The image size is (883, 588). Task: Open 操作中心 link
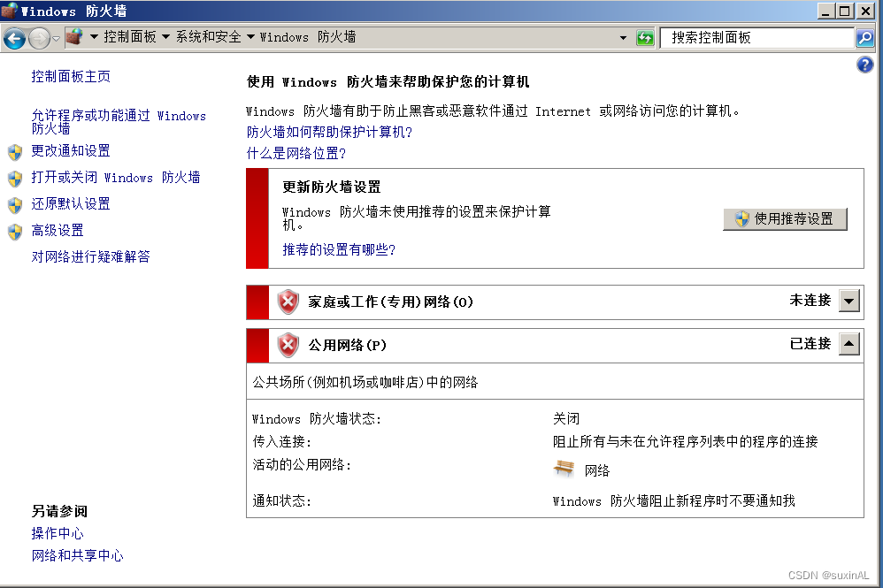[x=58, y=533]
